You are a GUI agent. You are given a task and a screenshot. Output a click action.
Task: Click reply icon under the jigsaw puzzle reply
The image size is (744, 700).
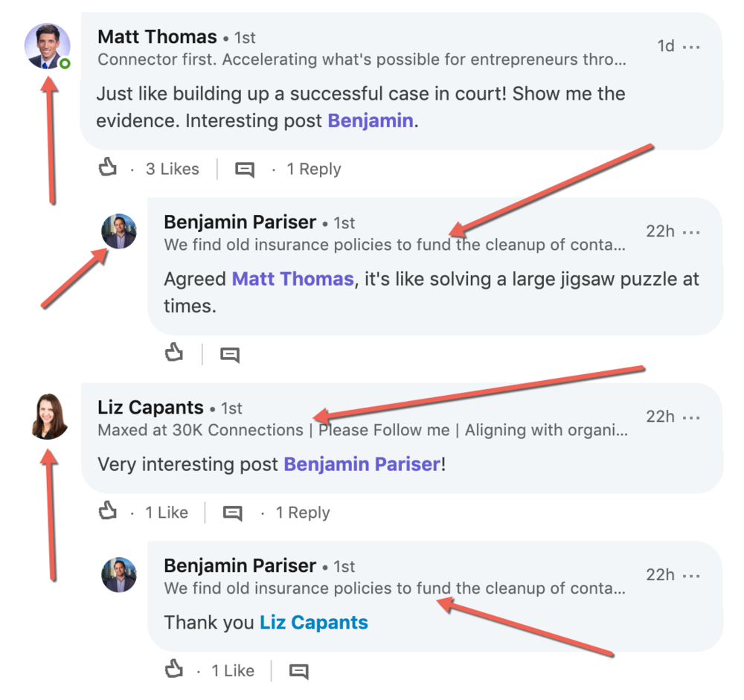(230, 355)
